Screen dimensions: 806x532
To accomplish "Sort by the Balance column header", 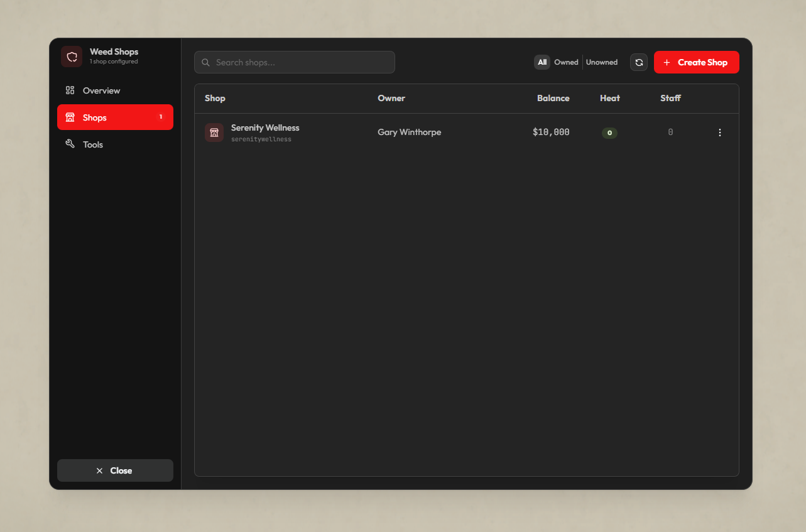I will 553,98.
